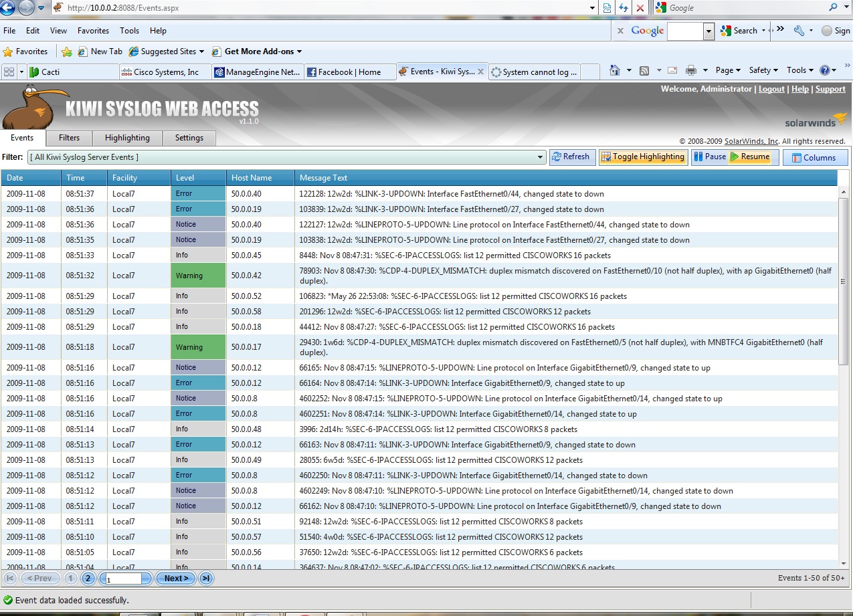Sort by the Level column header

(x=198, y=178)
